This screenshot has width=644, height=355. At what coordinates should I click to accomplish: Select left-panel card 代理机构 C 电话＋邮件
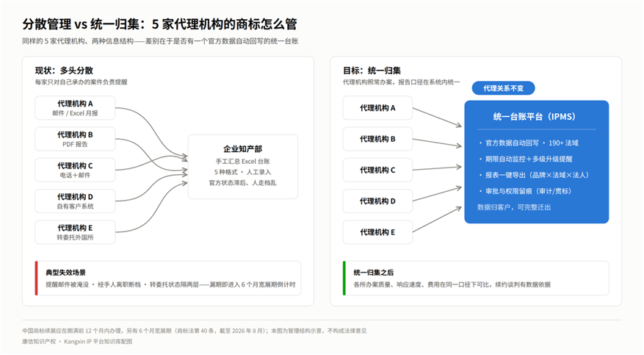tap(75, 170)
